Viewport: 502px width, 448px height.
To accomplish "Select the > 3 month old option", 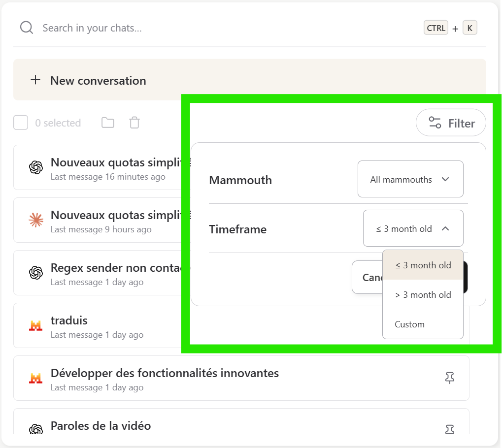I will (422, 294).
